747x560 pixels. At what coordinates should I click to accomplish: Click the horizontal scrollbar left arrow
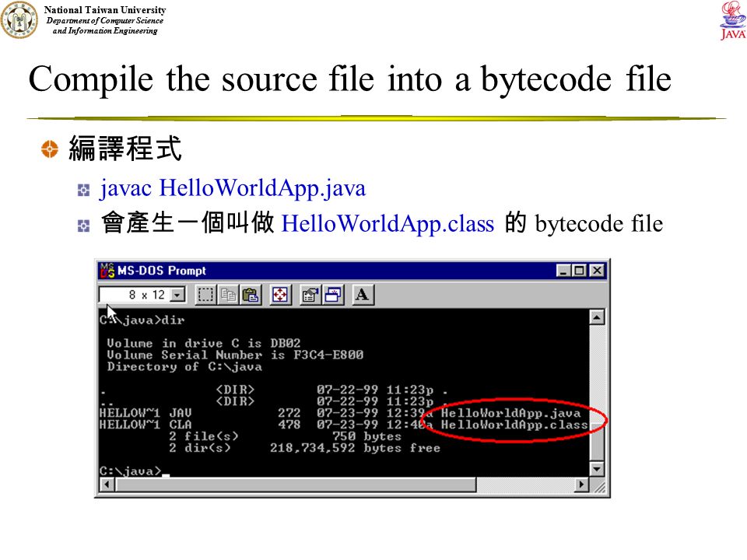coord(107,485)
